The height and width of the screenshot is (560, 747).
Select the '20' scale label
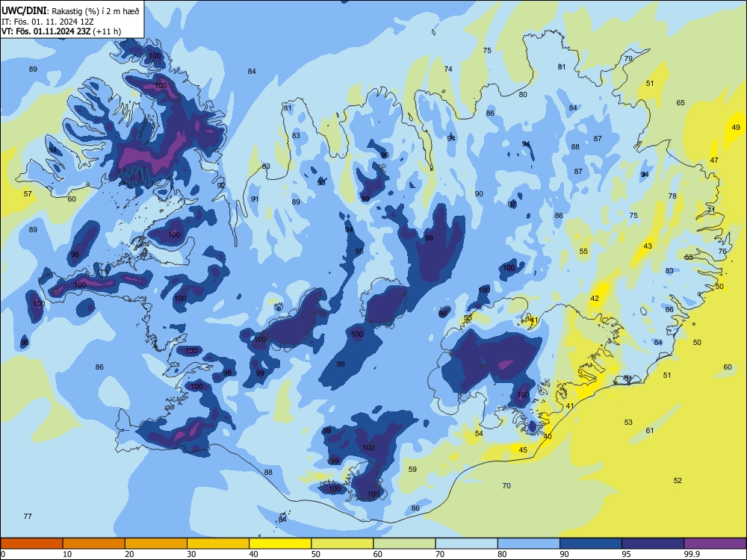(x=129, y=554)
